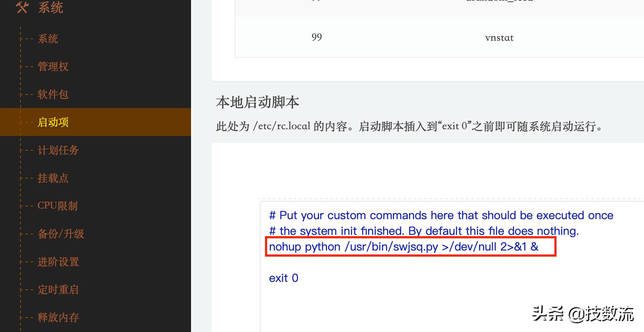The width and height of the screenshot is (644, 332).
Task: Click the 本地启动脚本 section heading
Action: 258,102
